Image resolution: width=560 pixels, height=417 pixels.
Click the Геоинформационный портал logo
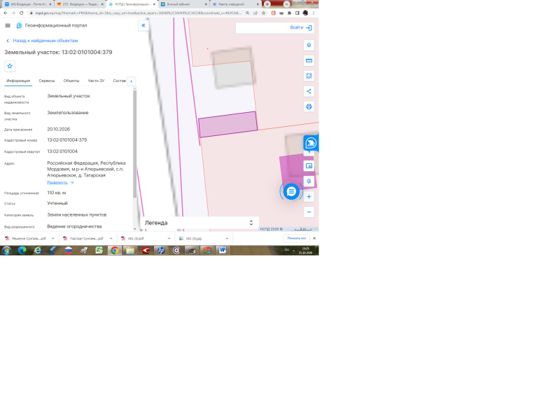click(52, 25)
